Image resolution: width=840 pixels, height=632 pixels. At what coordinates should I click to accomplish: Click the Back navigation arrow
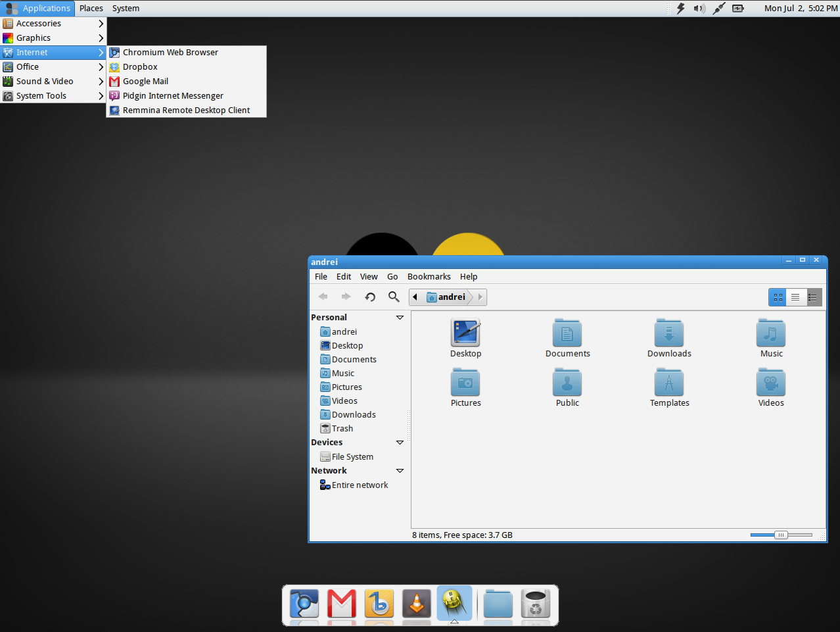pyautogui.click(x=323, y=297)
